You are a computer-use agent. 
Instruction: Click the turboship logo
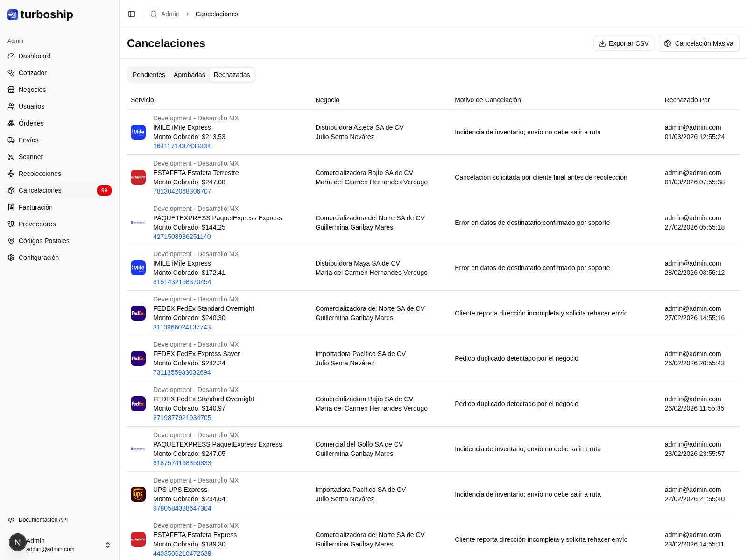(41, 14)
